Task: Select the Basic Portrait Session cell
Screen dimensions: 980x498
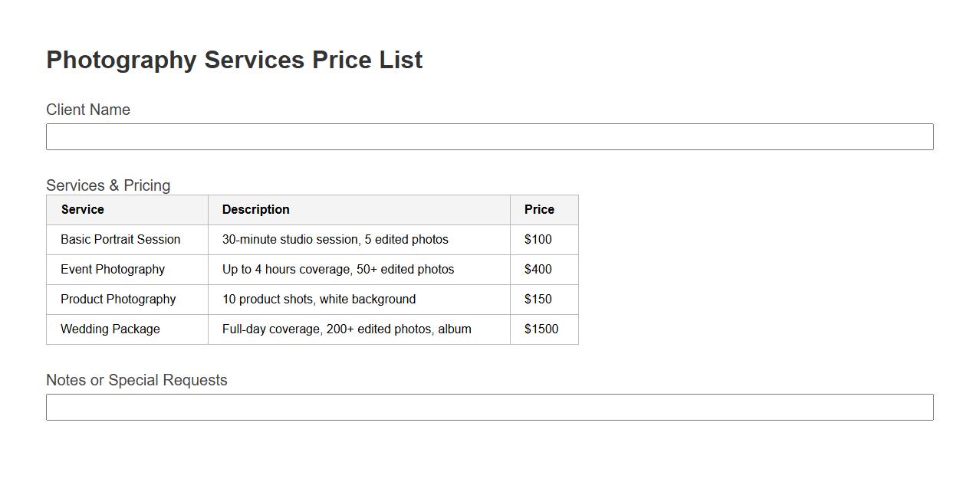Action: point(120,240)
